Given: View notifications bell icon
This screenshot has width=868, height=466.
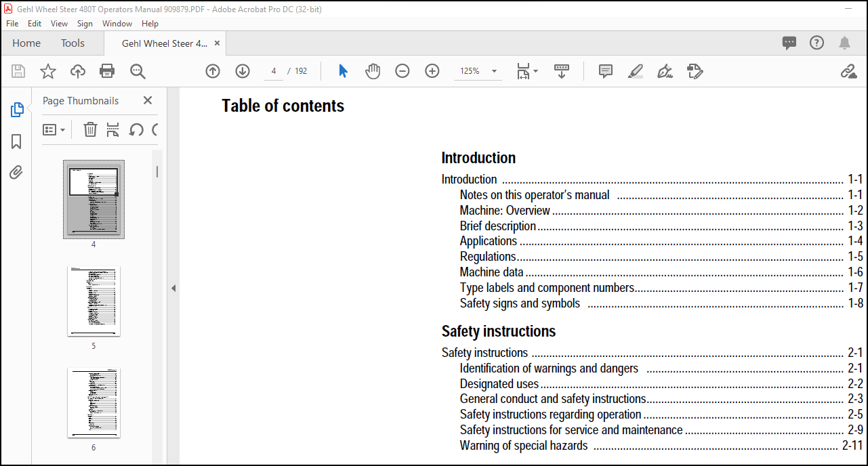Looking at the screenshot, I should [844, 43].
